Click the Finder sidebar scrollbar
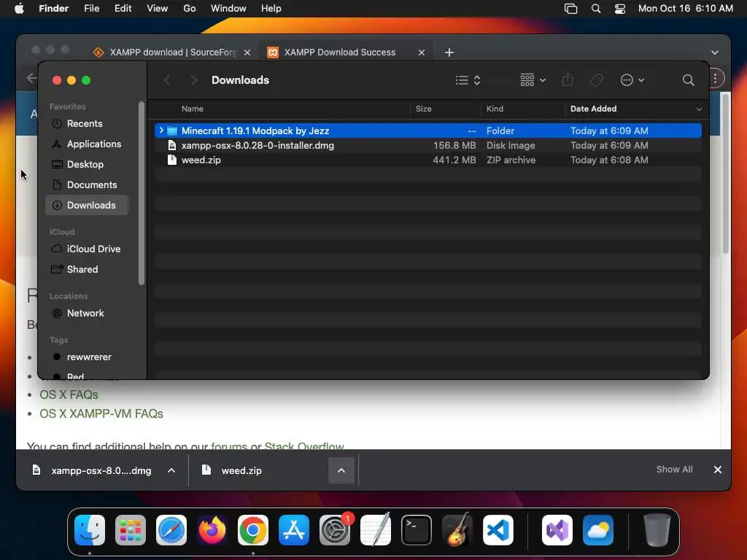Viewport: 747px width, 560px height. 141,192
